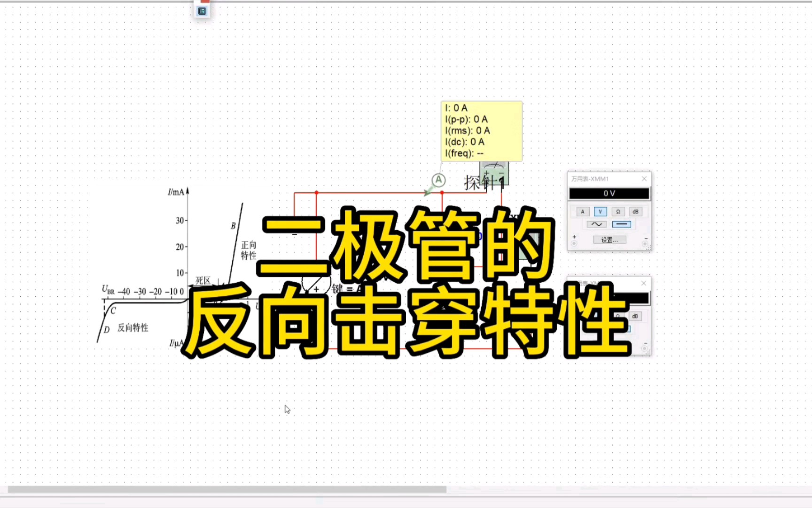
Task: Click the small panel icon at top
Action: pos(202,11)
